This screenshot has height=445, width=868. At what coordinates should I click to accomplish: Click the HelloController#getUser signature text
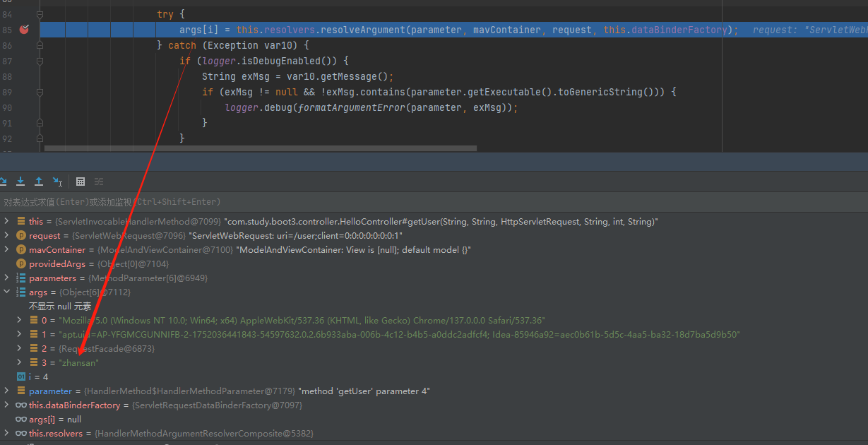[441, 221]
